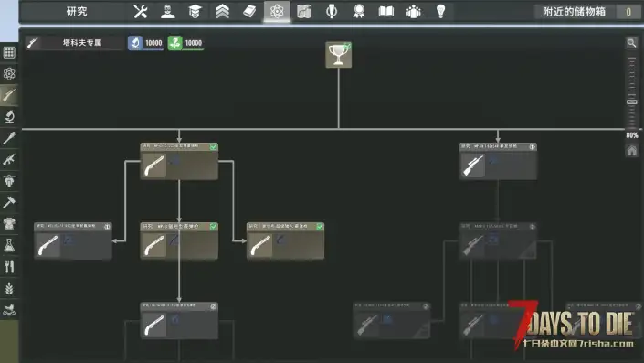Select the shirt clothing category in sidebar
Image resolution: width=644 pixels, height=363 pixels.
9,224
